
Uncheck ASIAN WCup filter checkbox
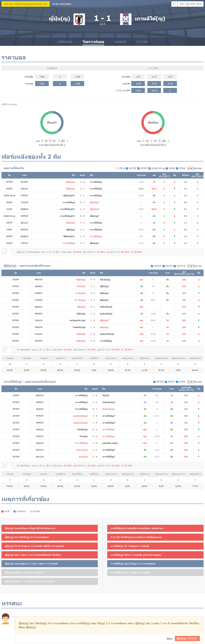(x=150, y=169)
